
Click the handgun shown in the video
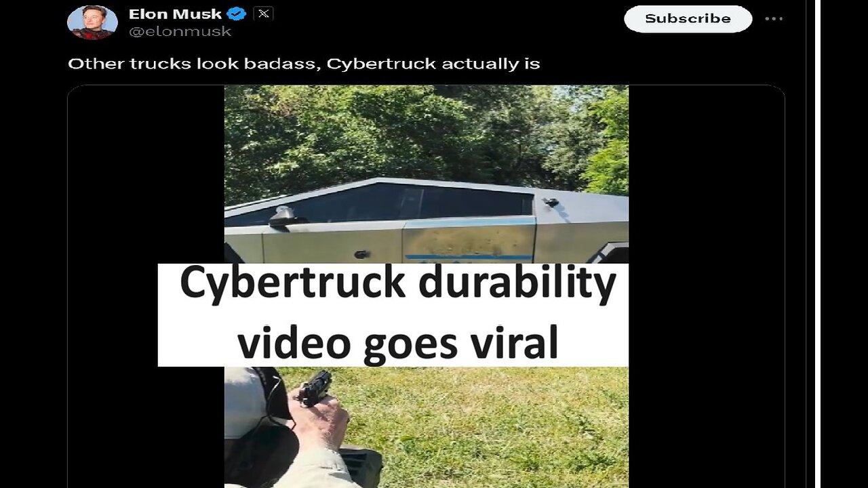(315, 388)
